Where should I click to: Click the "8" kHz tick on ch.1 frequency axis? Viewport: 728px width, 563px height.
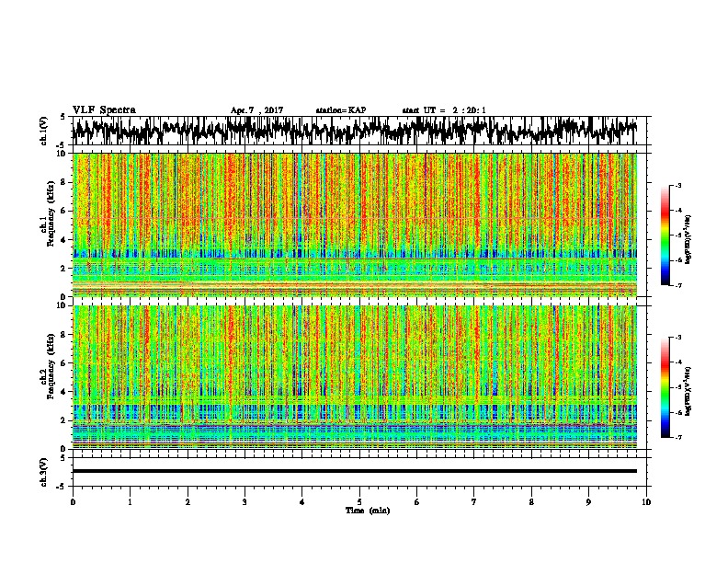[x=64, y=182]
